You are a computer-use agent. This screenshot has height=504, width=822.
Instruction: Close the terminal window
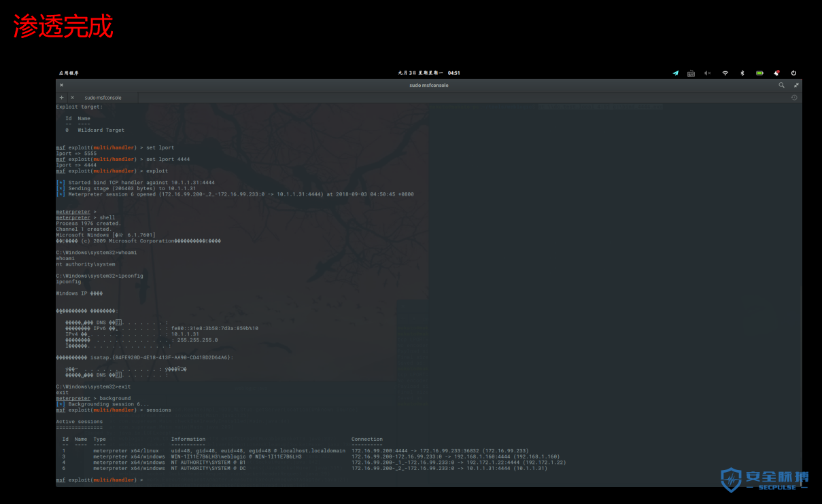[x=61, y=85]
